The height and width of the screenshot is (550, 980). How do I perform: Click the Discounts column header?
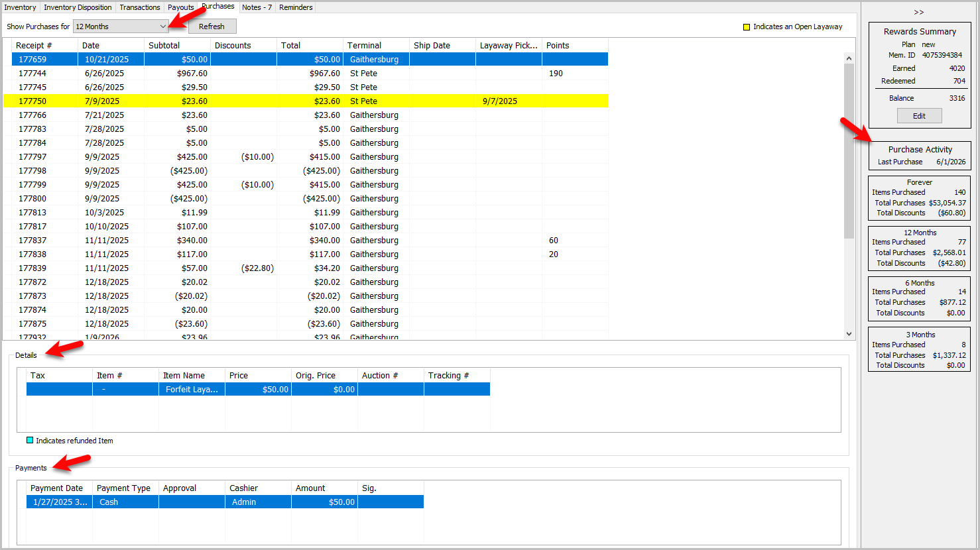point(244,45)
